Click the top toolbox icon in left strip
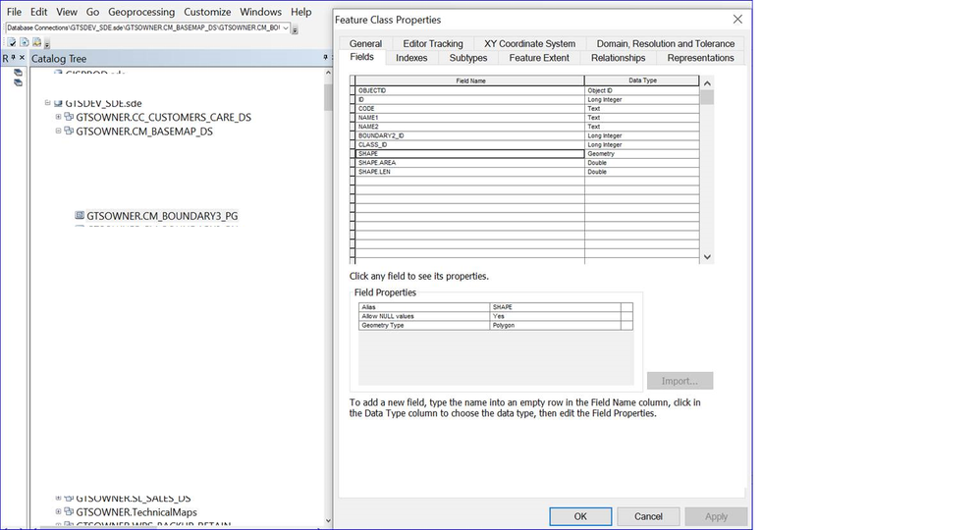Screen dimensions: 980x530 18,73
